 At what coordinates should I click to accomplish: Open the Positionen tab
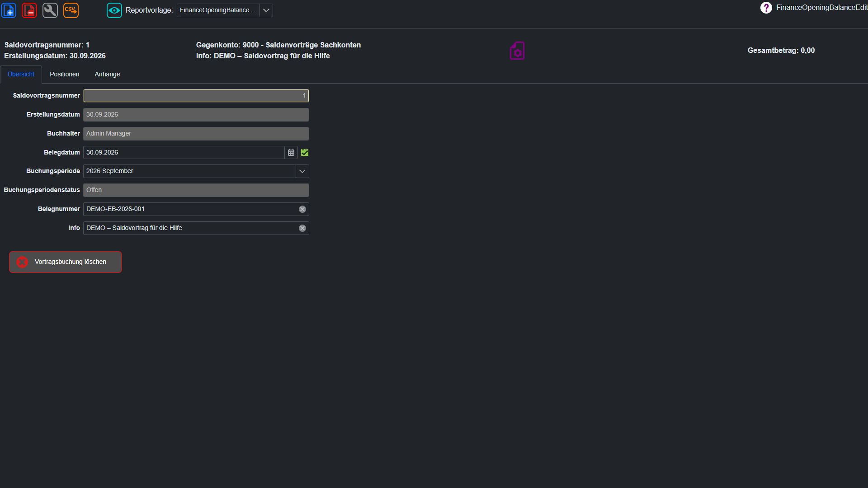(x=65, y=74)
